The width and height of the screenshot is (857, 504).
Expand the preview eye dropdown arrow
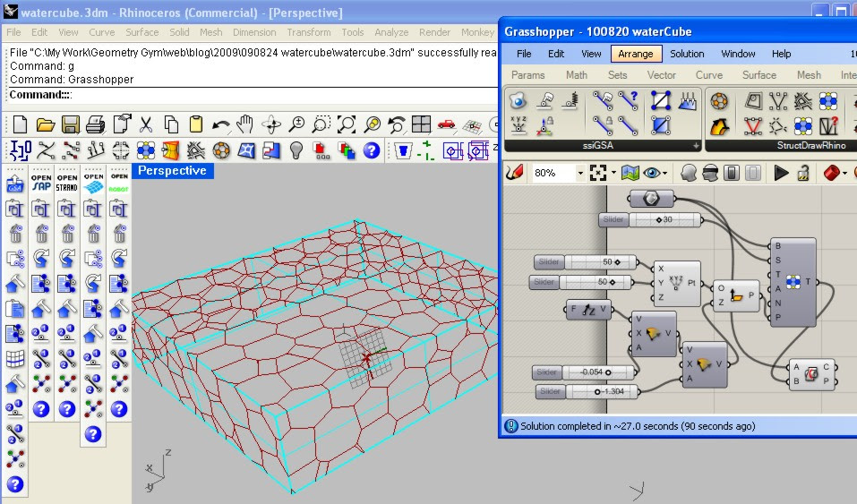pos(665,174)
